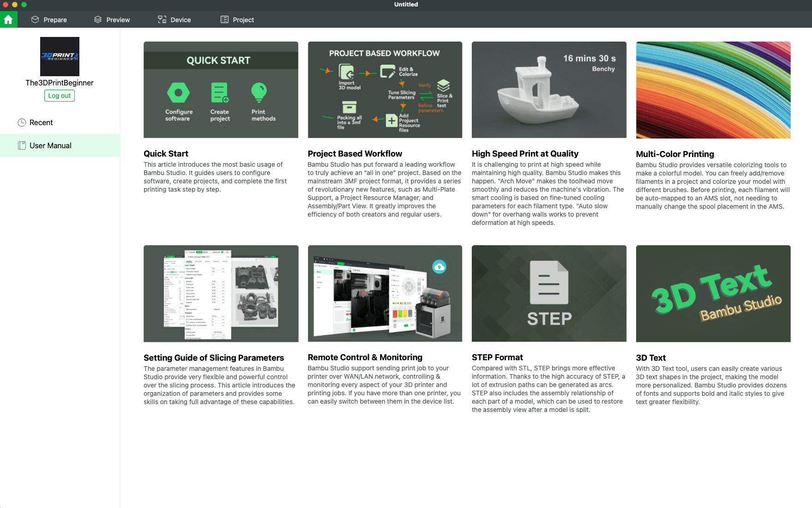Click the Recent clock icon
This screenshot has width=812, height=508.
(x=22, y=122)
